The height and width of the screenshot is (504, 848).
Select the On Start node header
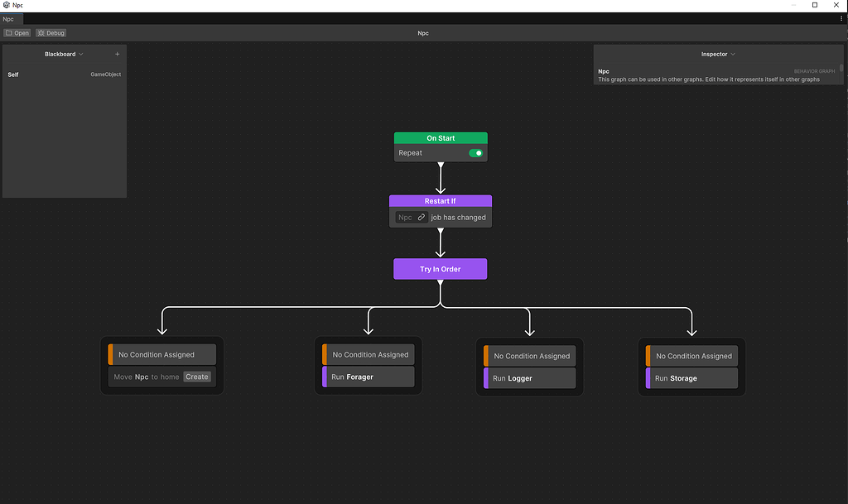tap(440, 137)
